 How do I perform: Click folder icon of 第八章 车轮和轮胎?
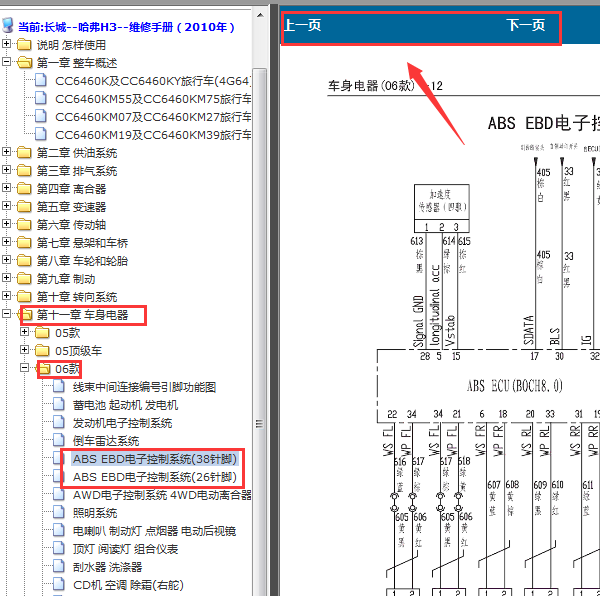click(24, 261)
